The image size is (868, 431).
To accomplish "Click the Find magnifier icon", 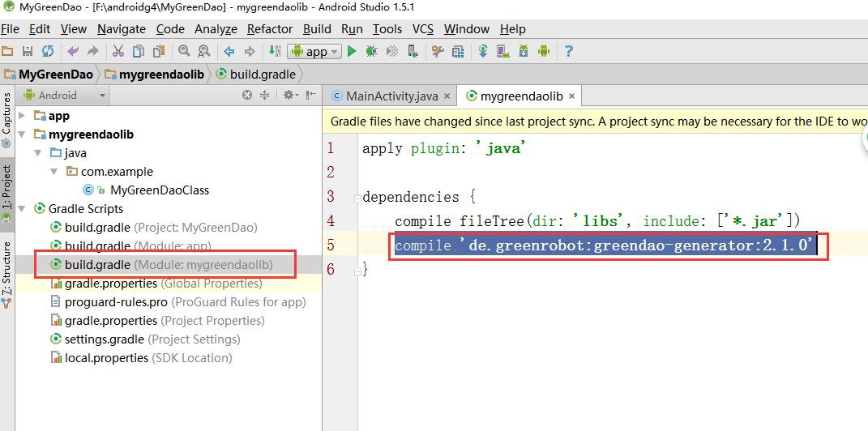I will (184, 52).
